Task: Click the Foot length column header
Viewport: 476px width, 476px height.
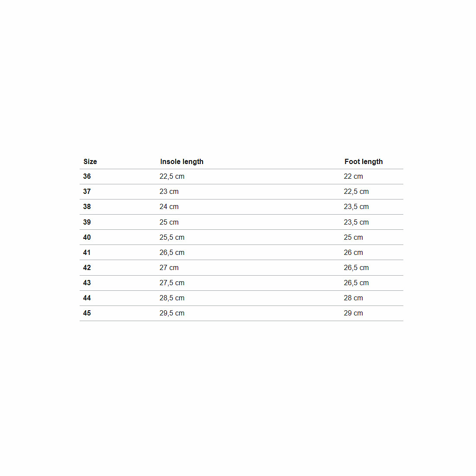Action: pyautogui.click(x=363, y=161)
